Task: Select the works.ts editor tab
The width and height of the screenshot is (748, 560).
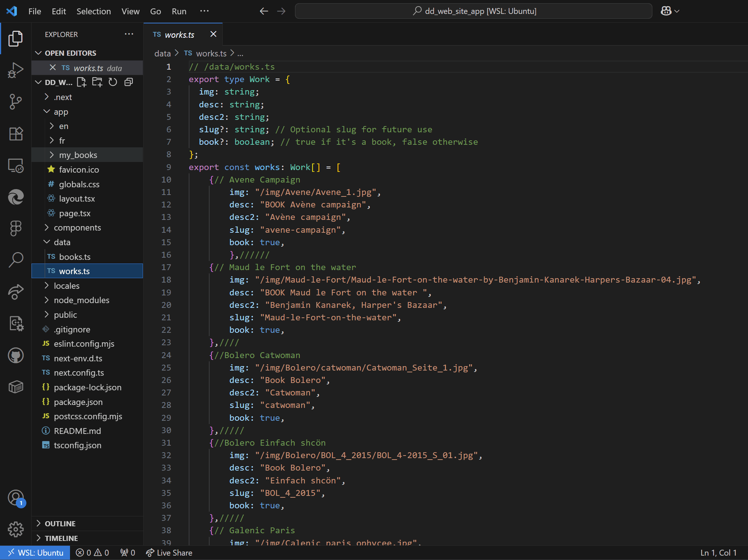Action: point(180,34)
